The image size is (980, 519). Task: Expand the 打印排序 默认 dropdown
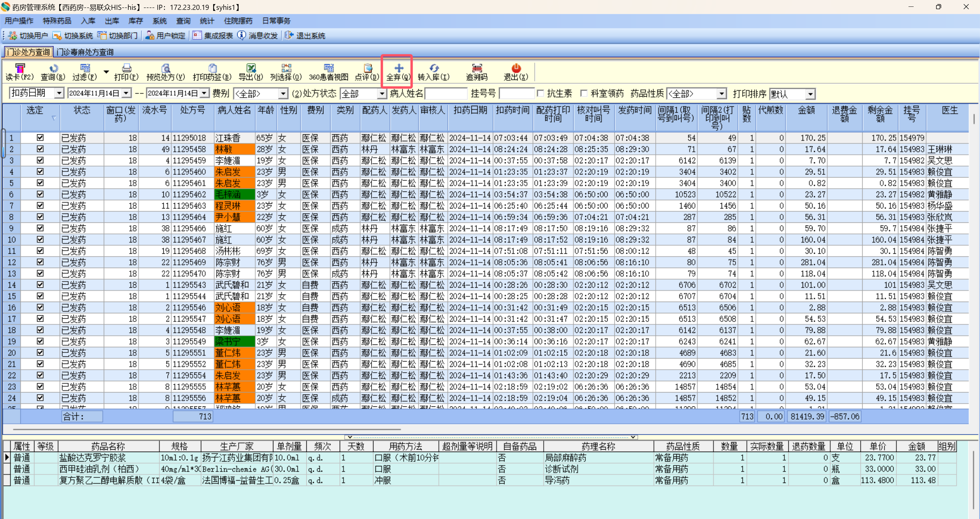pos(811,94)
